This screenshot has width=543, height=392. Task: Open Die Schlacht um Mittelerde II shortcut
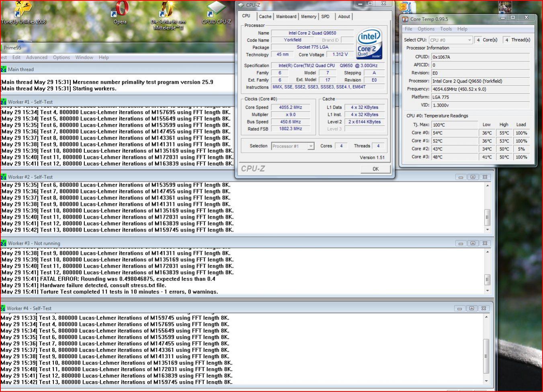click(x=168, y=15)
